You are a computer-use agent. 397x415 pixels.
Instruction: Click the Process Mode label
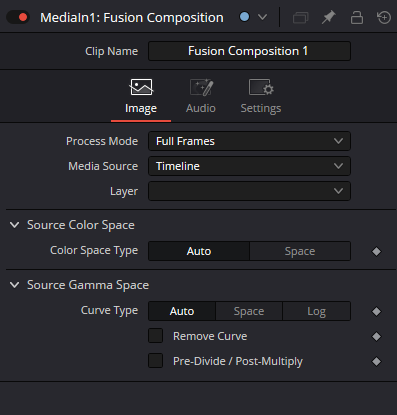point(102,141)
